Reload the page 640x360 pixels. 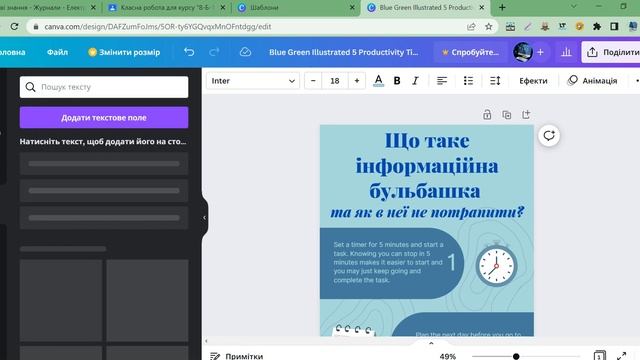click(x=14, y=27)
